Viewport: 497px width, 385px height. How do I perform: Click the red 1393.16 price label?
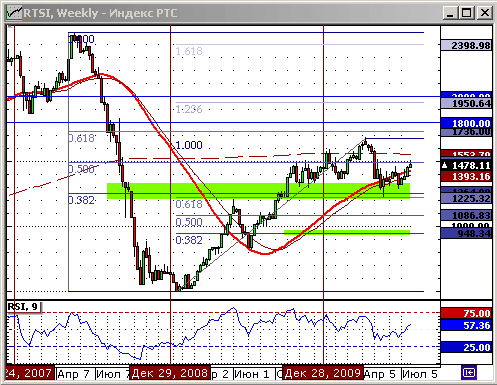tap(467, 176)
